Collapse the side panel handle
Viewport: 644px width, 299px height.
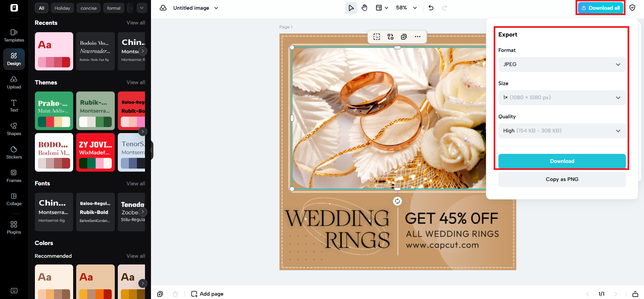pos(152,150)
